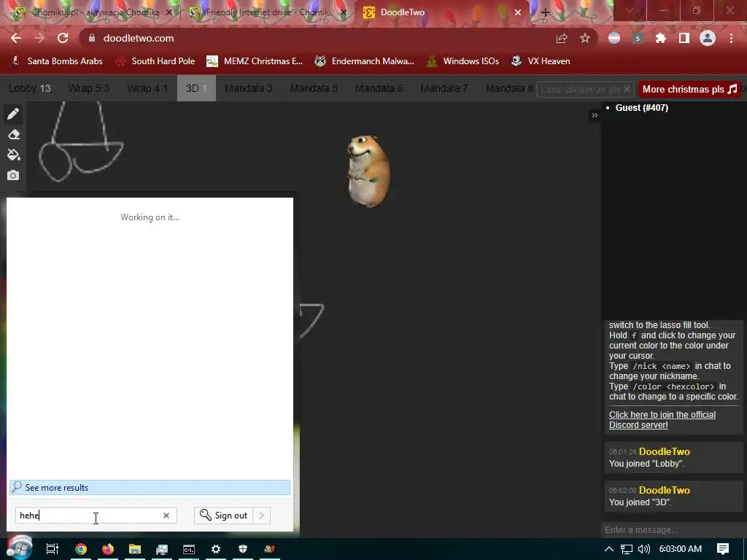
Task: Open a new browser tab
Action: (x=546, y=13)
